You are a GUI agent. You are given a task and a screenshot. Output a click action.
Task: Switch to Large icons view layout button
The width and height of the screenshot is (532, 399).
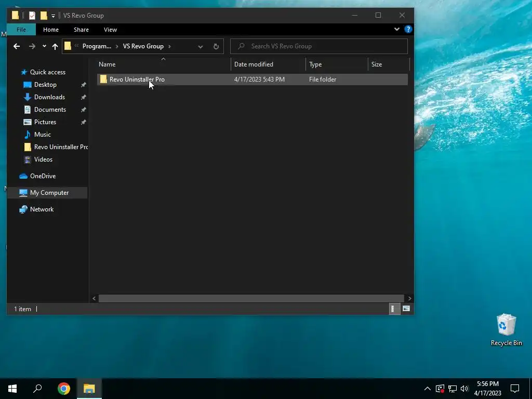pos(406,309)
